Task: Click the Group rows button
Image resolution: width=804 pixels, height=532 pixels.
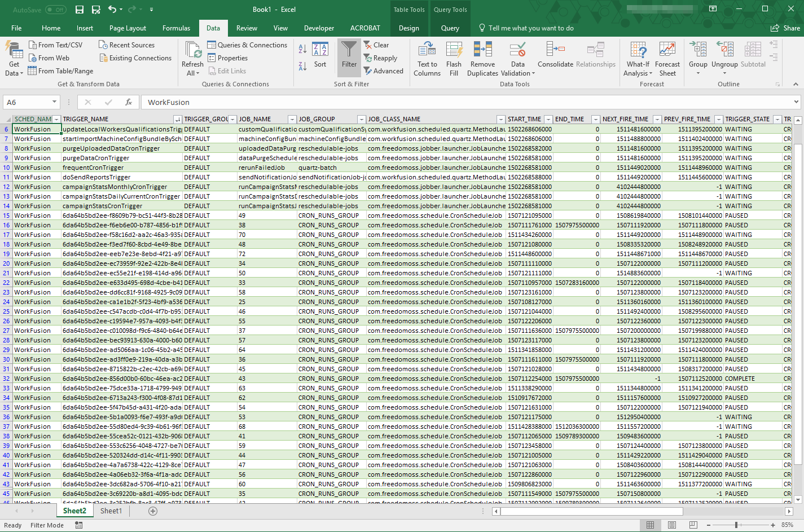Action: pyautogui.click(x=698, y=59)
